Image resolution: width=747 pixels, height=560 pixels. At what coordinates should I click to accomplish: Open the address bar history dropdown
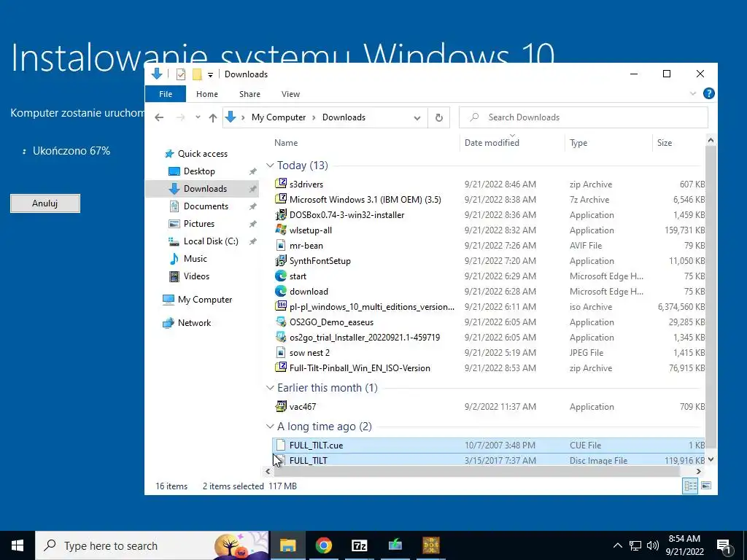pos(417,117)
